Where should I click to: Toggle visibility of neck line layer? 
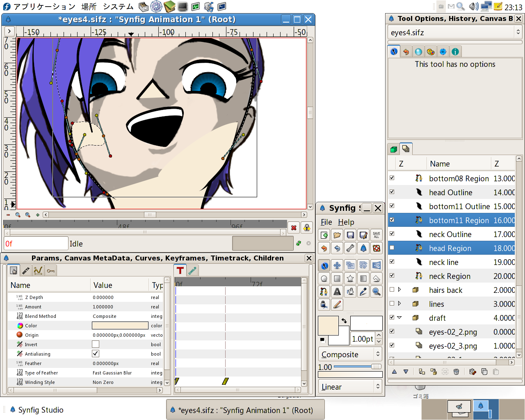[x=392, y=262]
